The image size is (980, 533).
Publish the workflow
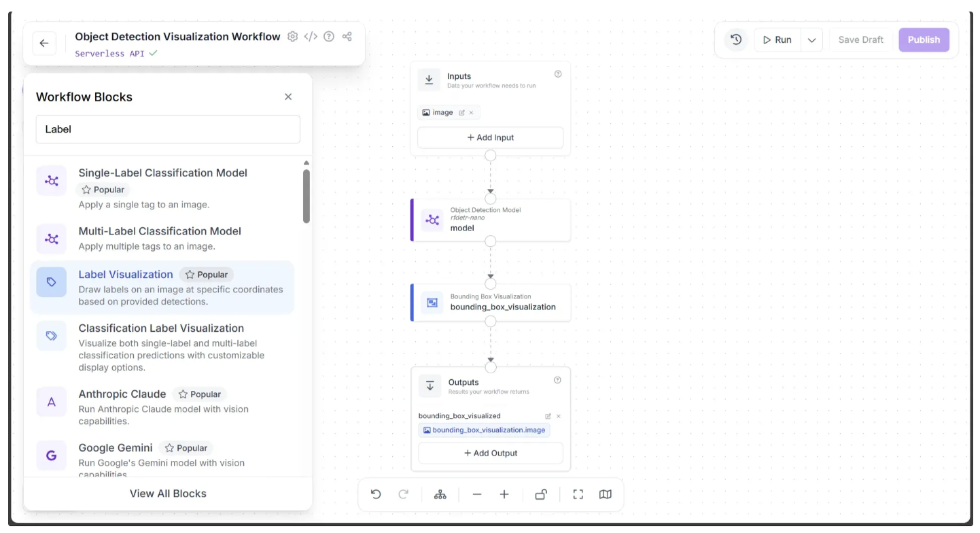coord(924,39)
